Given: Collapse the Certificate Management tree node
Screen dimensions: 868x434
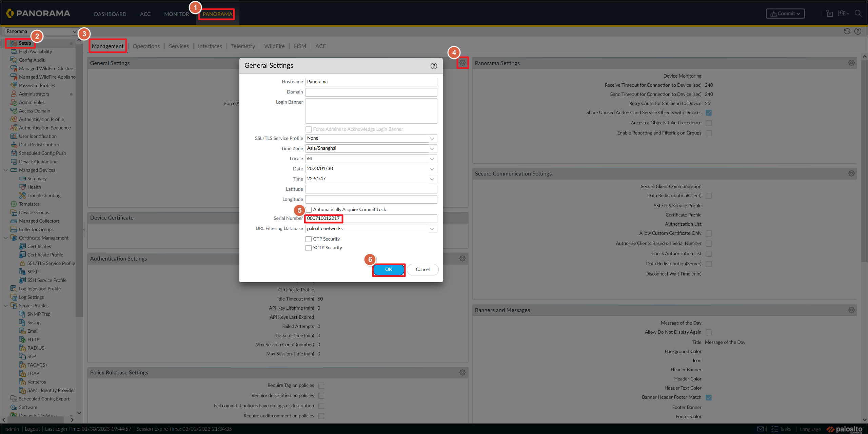Looking at the screenshot, I should pos(5,238).
